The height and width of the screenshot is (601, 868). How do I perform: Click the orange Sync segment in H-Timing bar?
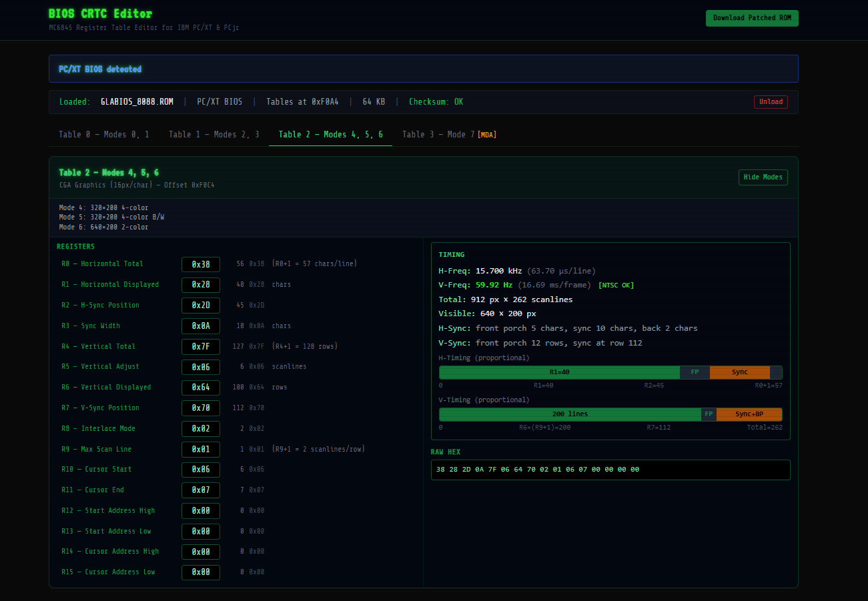739,372
